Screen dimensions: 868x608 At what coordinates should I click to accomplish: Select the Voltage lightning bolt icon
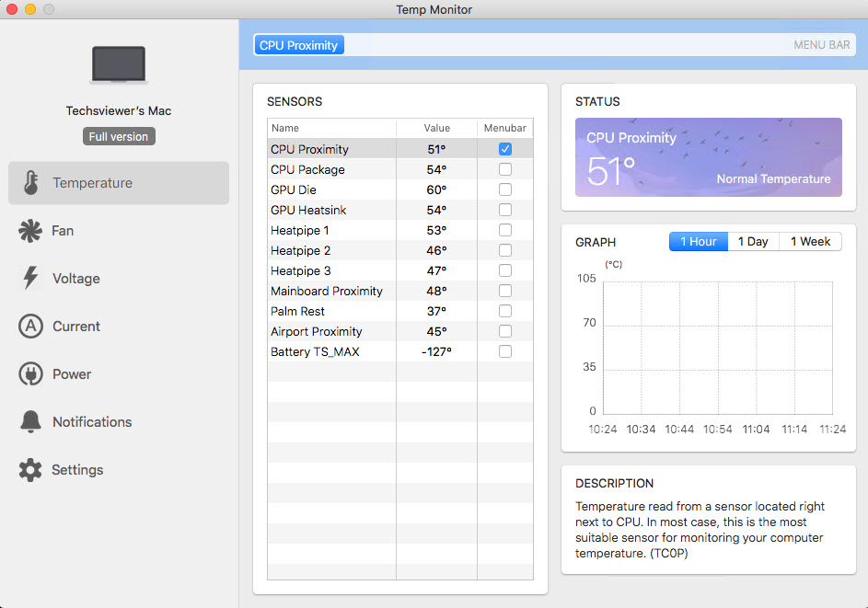point(30,278)
